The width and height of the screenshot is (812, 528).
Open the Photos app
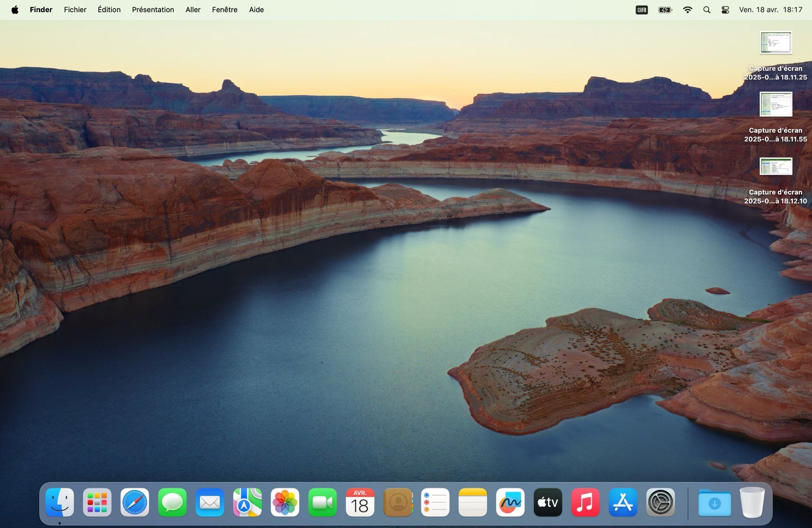(285, 502)
